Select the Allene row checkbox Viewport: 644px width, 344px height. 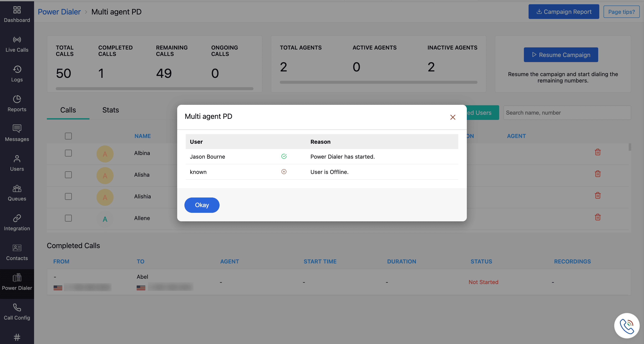[x=68, y=218]
